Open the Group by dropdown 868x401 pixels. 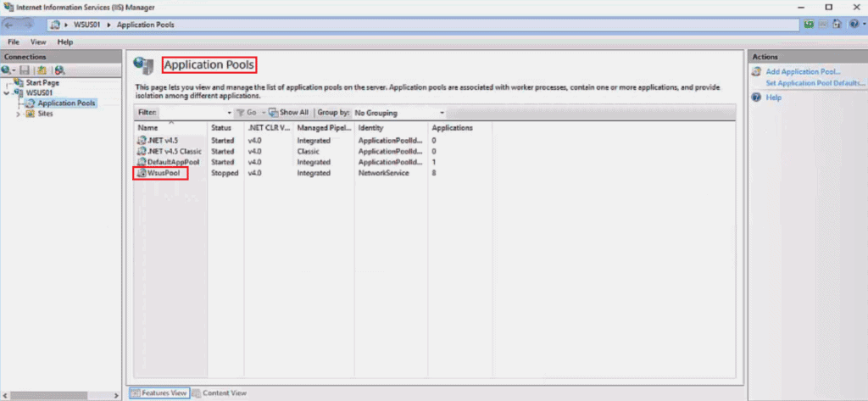click(398, 112)
